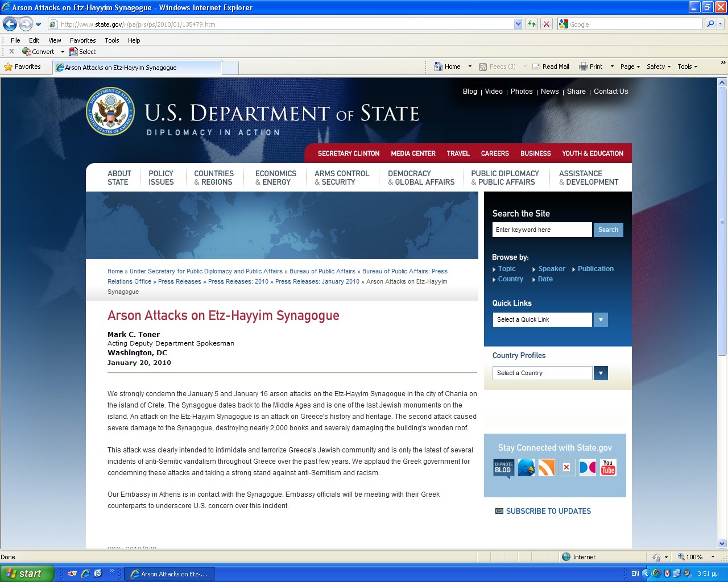Open the File menu

point(15,40)
